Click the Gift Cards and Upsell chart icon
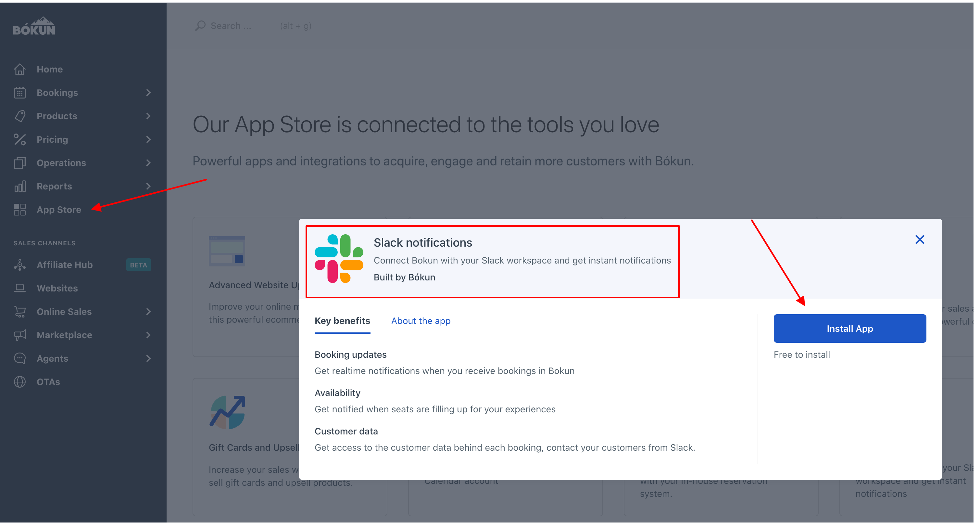 (229, 415)
